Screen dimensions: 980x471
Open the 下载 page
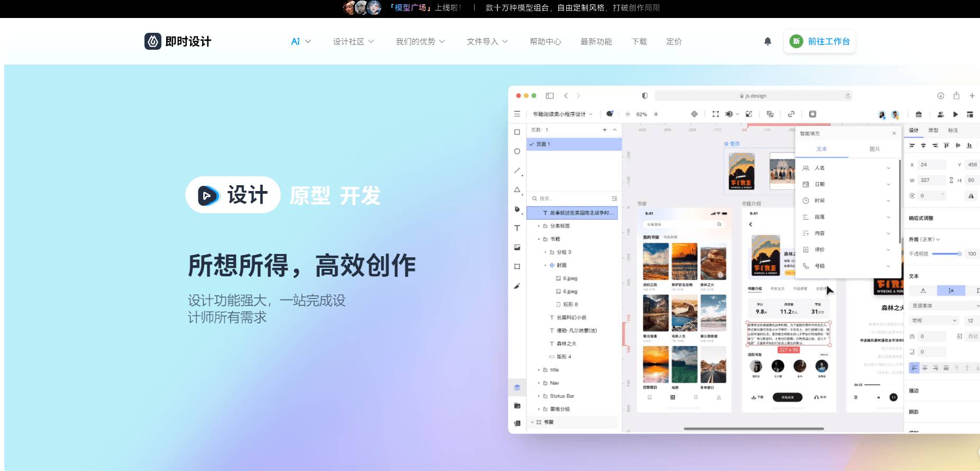click(639, 41)
